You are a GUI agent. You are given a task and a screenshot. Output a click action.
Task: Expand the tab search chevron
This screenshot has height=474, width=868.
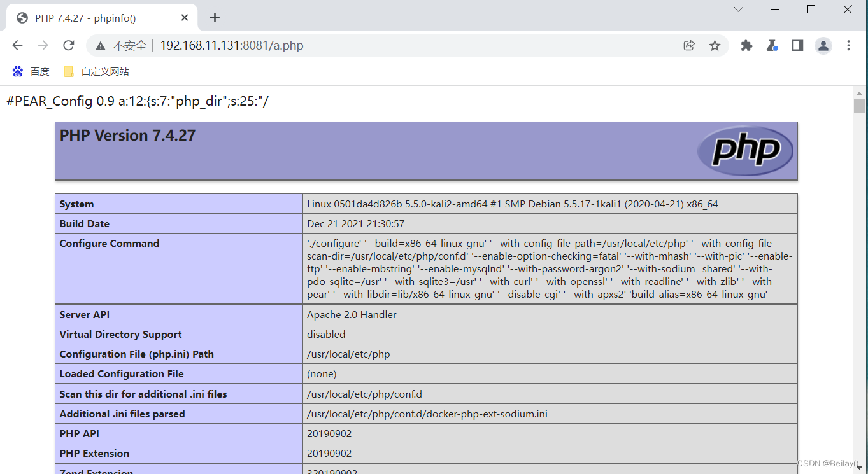(x=738, y=10)
